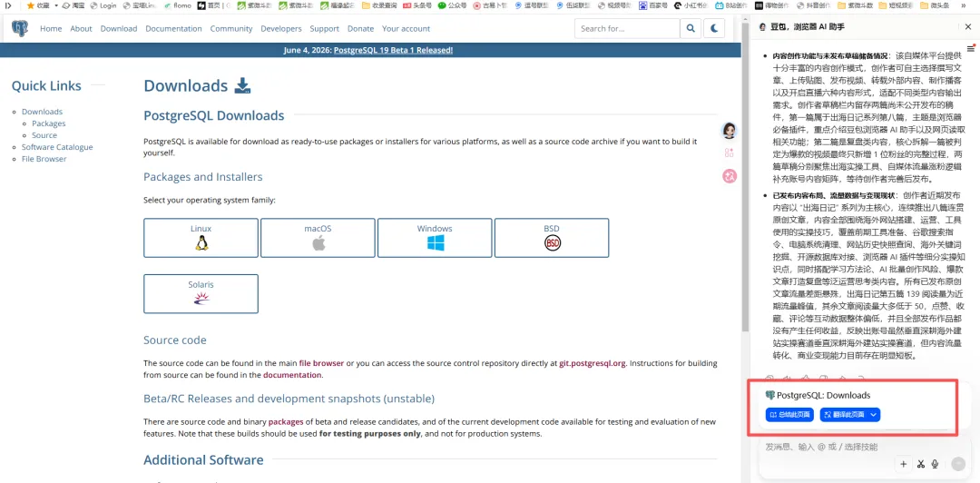Click the plus attachment icon in chat
Viewport: 980px width, 483px height.
pyautogui.click(x=903, y=464)
